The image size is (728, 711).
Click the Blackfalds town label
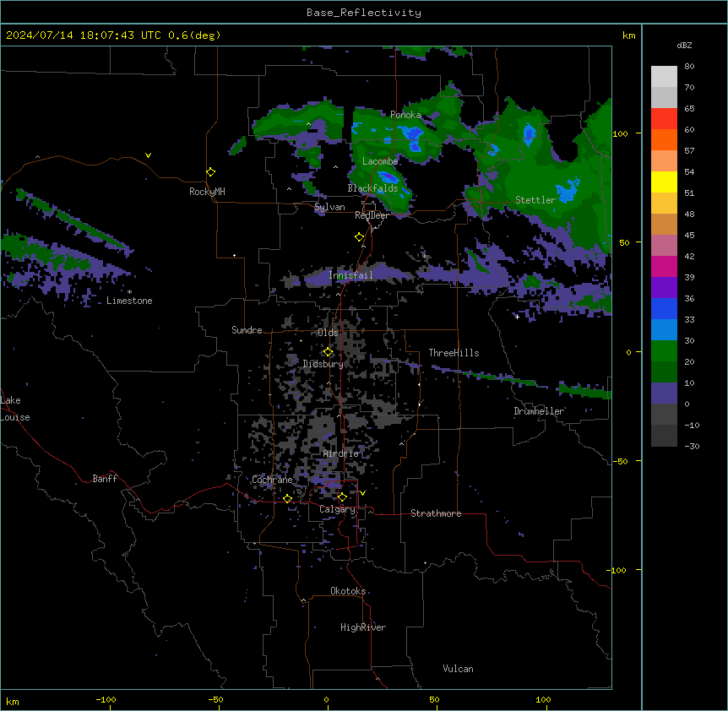coord(372,188)
